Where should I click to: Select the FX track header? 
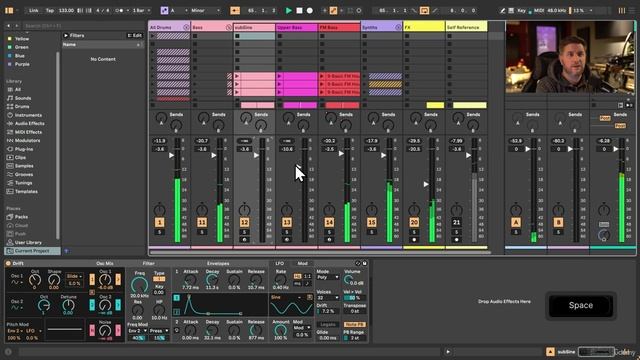pyautogui.click(x=424, y=27)
